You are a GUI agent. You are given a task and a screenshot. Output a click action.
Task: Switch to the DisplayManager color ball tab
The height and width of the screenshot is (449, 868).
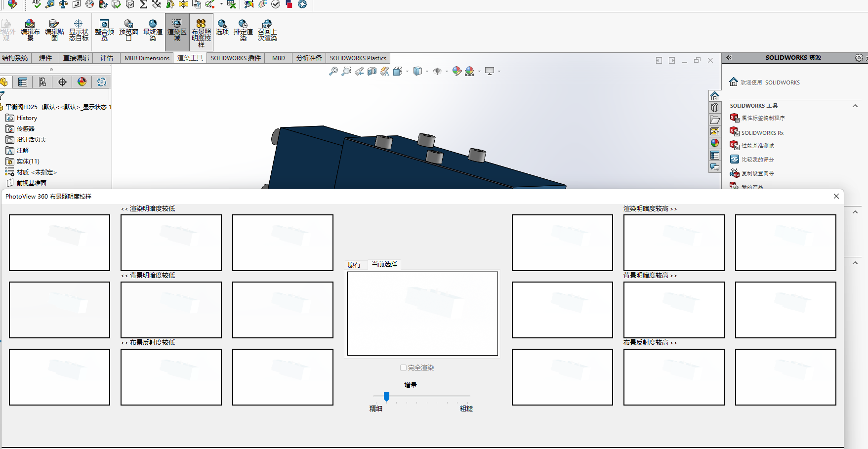pos(82,82)
